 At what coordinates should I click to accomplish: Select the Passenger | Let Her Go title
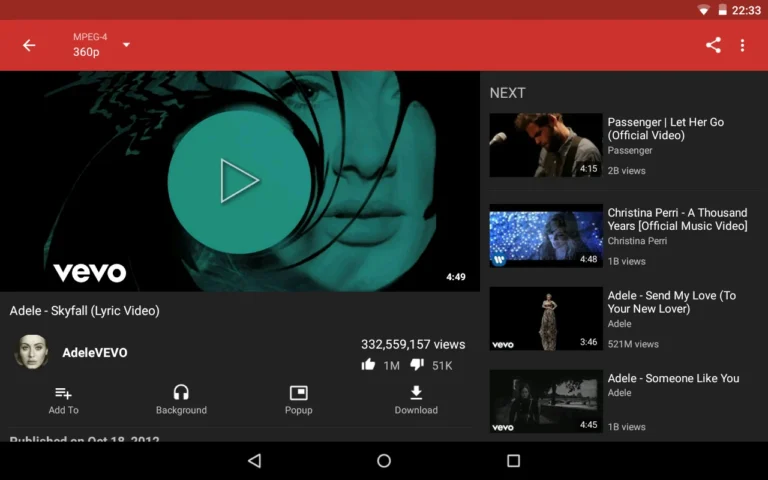click(x=666, y=129)
